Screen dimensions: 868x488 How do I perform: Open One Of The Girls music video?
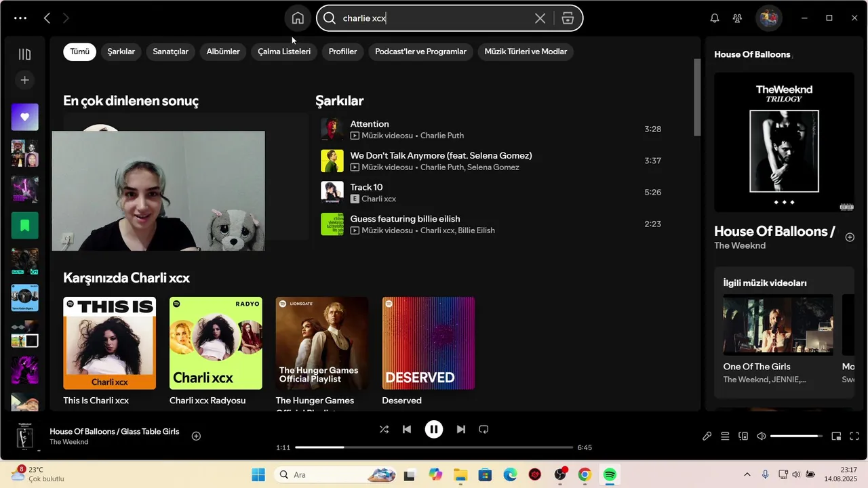(x=778, y=339)
